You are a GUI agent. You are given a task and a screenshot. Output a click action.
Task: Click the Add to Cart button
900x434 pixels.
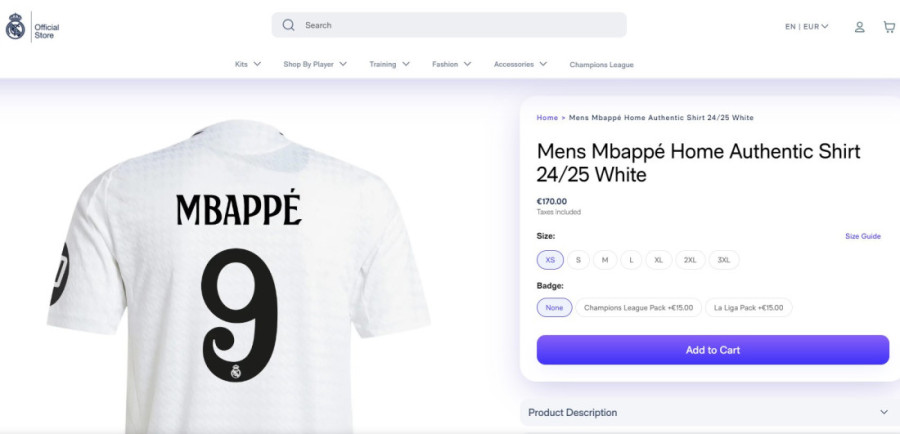(713, 350)
